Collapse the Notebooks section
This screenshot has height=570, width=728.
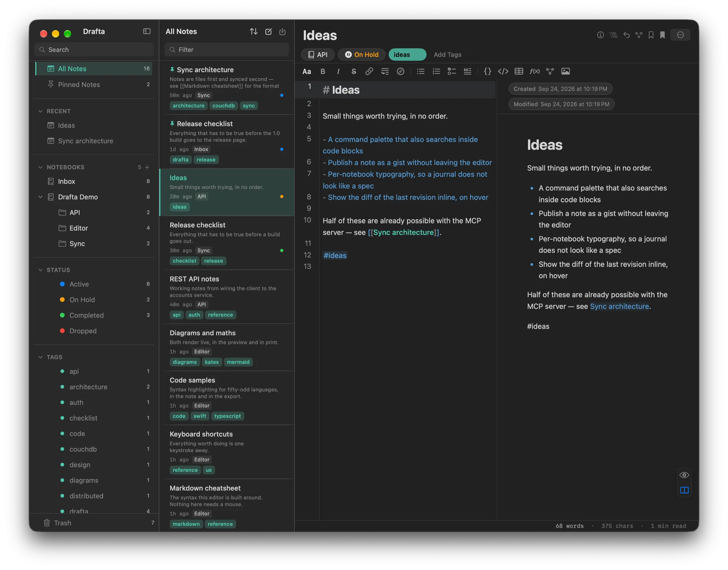[40, 167]
